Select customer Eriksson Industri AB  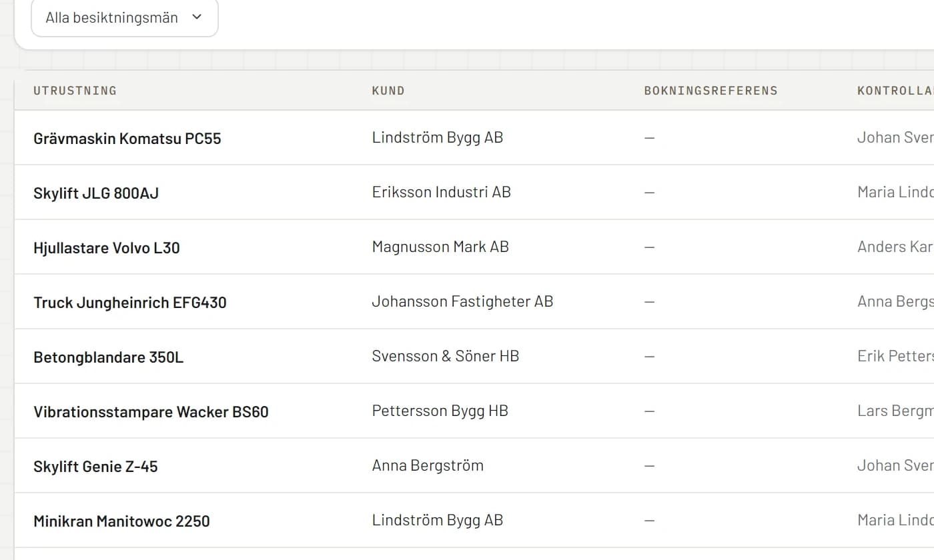click(x=442, y=192)
